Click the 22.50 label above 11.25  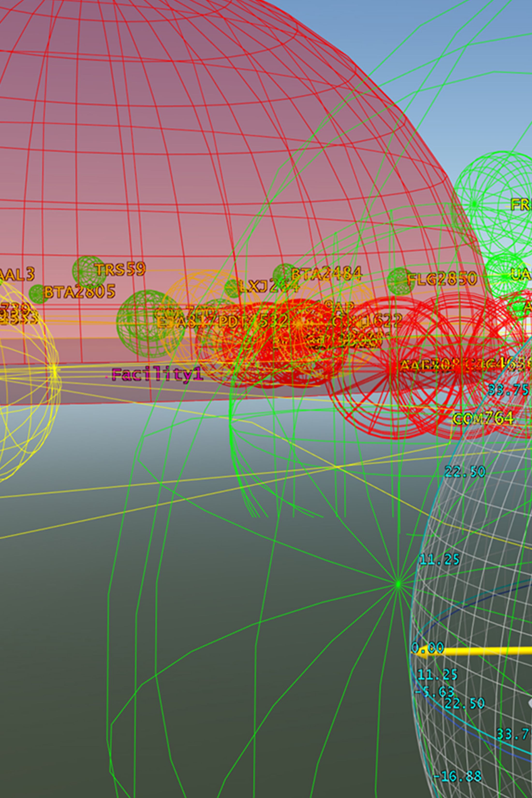coord(465,472)
